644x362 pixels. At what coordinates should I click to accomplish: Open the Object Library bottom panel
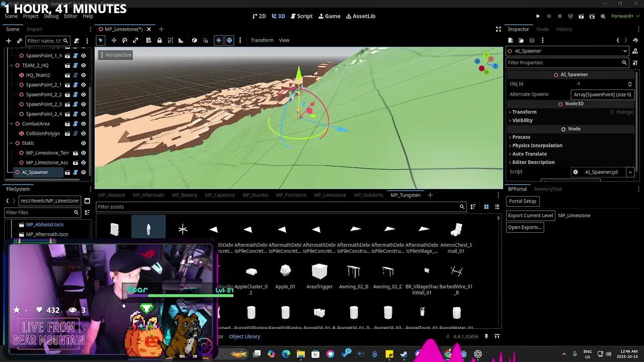pos(245,336)
